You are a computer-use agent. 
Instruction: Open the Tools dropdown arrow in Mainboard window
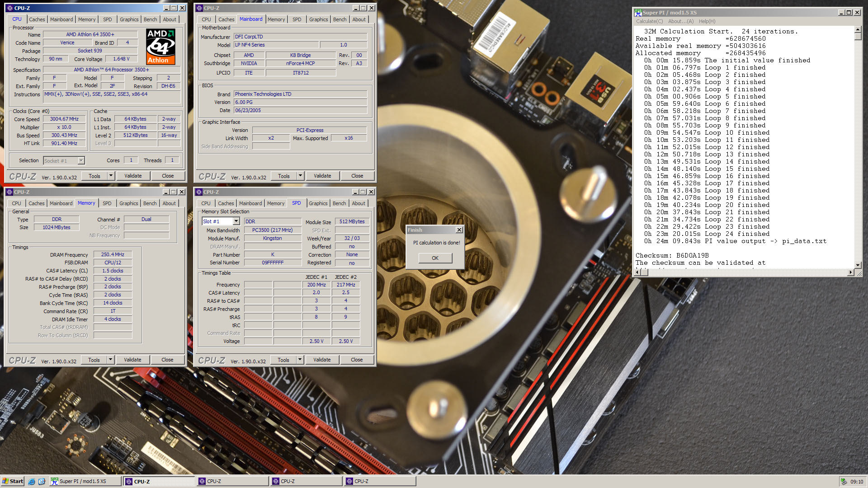pyautogui.click(x=300, y=176)
